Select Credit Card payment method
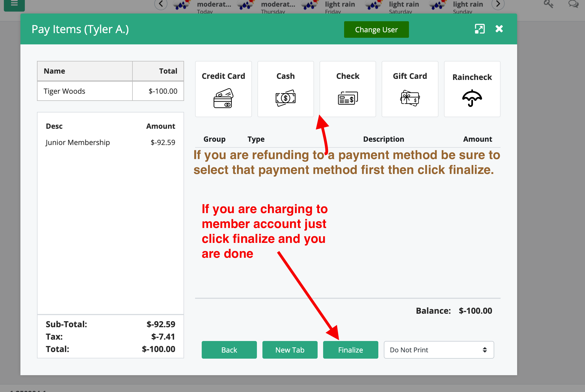Screen dimensions: 585x392 click(x=223, y=89)
